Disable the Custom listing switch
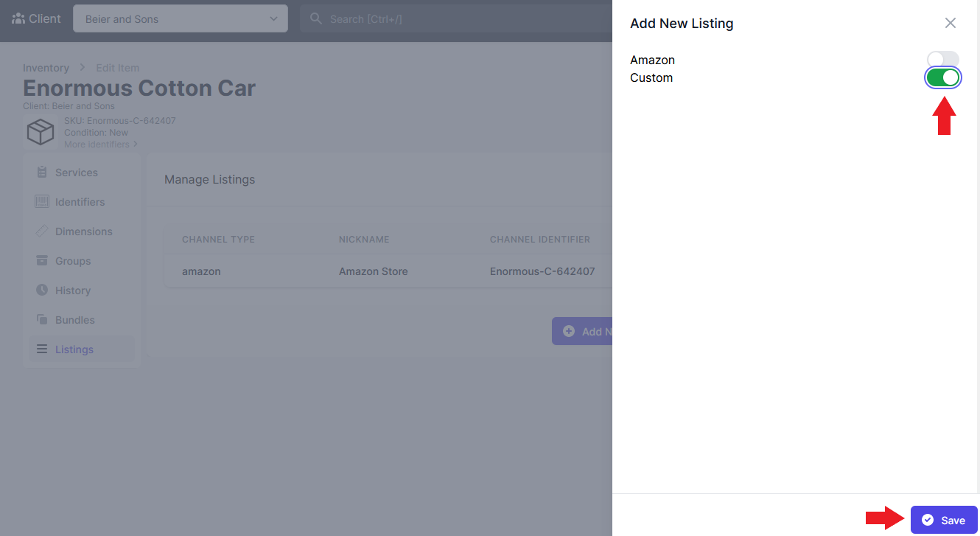 tap(942, 77)
